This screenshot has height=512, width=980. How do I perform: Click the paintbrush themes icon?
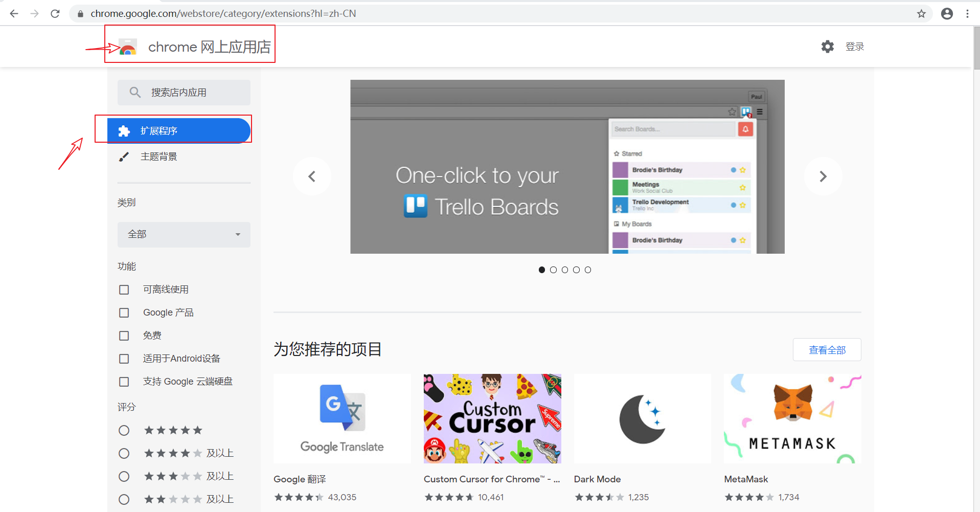[x=124, y=157]
